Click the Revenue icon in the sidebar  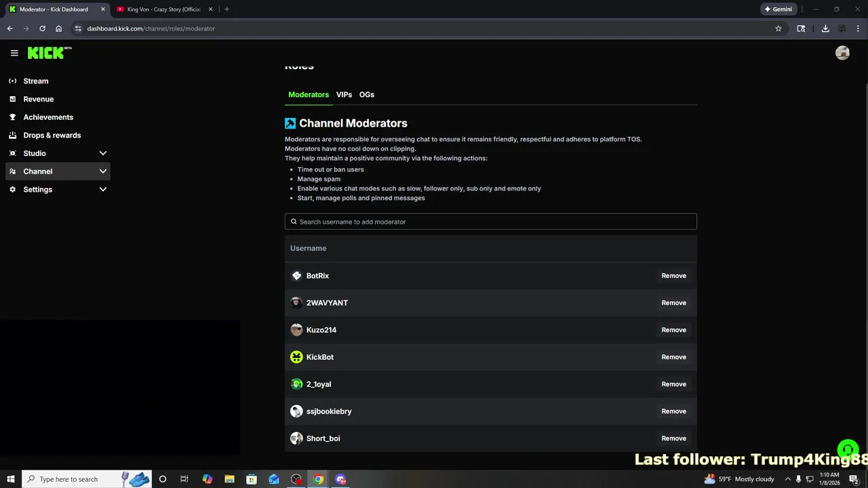click(x=12, y=99)
